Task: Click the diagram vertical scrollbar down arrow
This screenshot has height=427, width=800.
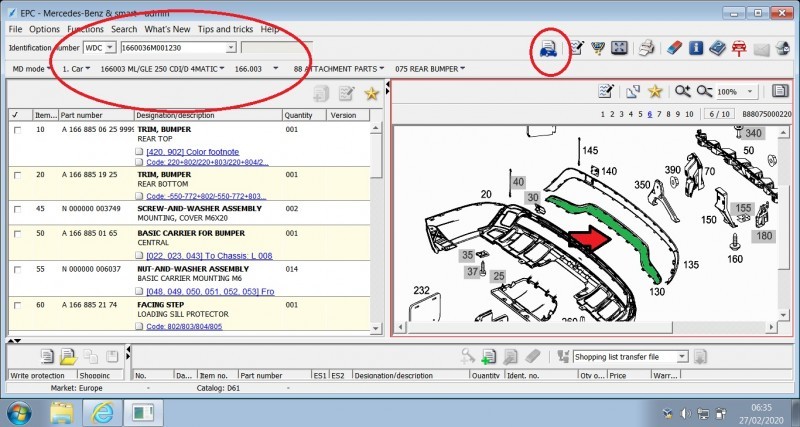Action: pyautogui.click(x=783, y=315)
